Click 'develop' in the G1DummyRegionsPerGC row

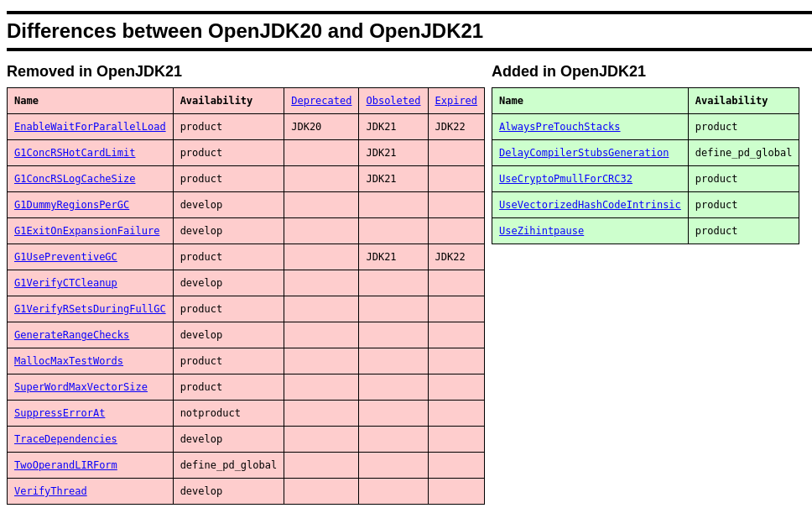click(x=201, y=205)
